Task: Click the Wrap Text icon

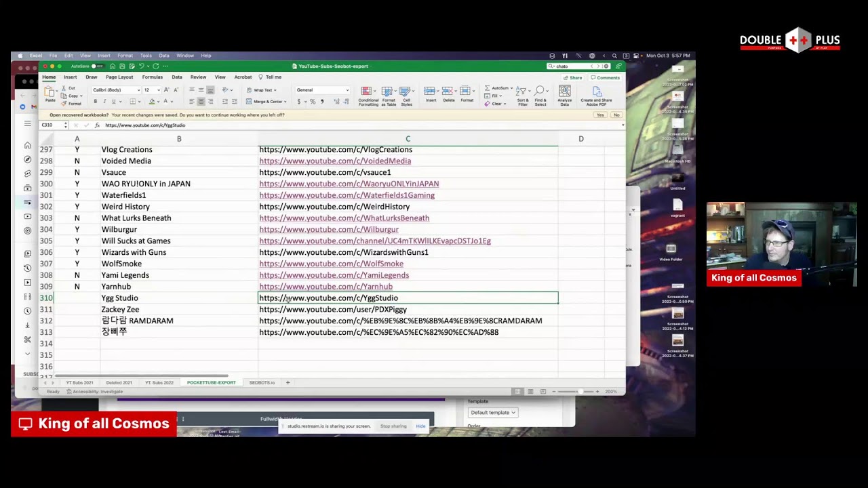Action: (x=249, y=90)
